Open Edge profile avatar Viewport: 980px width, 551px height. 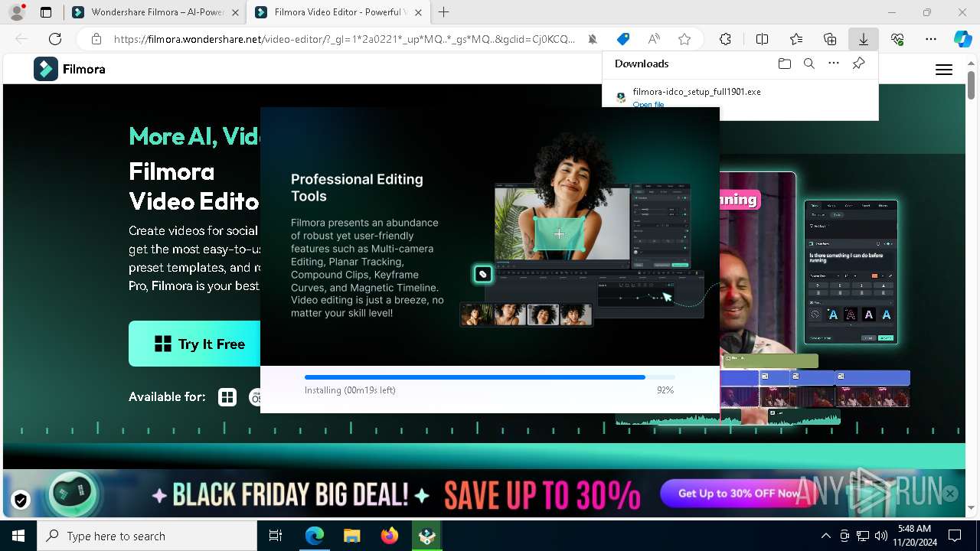pos(16,12)
